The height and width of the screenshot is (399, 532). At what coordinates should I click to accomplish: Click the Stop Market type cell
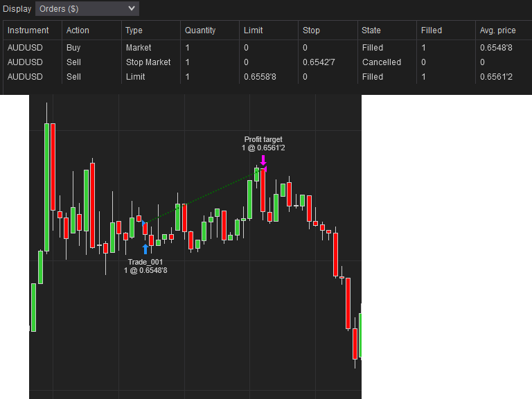[148, 62]
